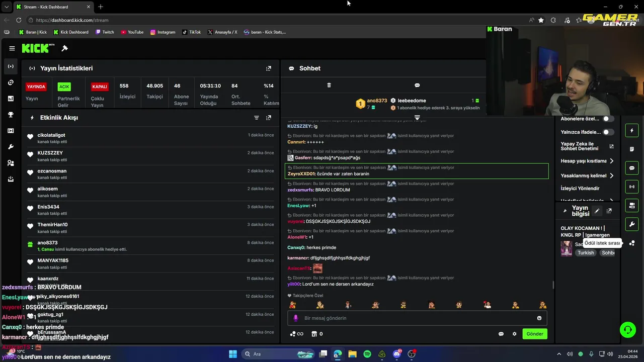The height and width of the screenshot is (362, 644).
Task: Click the channel points icon under the chat
Action: [296, 334]
